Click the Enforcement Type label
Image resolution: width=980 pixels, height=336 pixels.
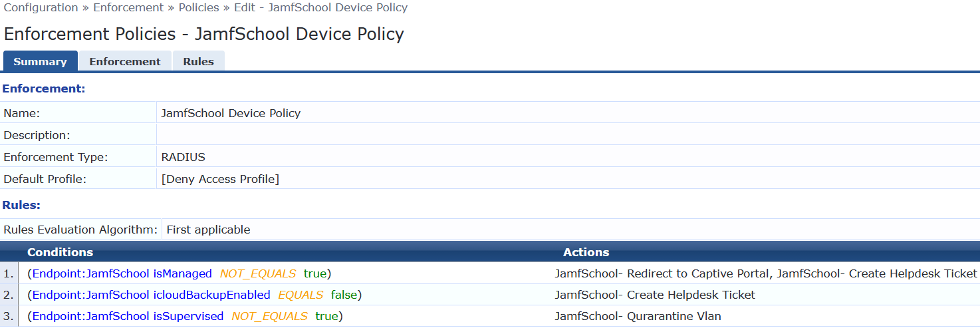[x=55, y=158]
